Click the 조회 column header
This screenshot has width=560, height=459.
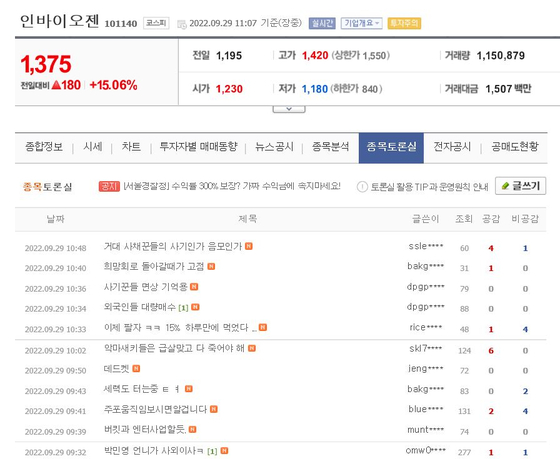[464, 219]
